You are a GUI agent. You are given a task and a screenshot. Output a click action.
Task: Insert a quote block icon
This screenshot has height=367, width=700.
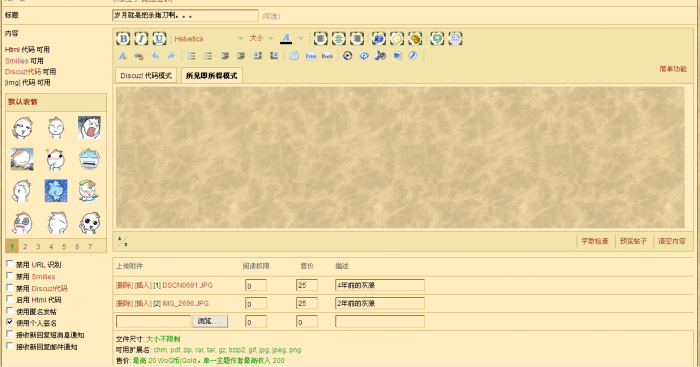[437, 38]
